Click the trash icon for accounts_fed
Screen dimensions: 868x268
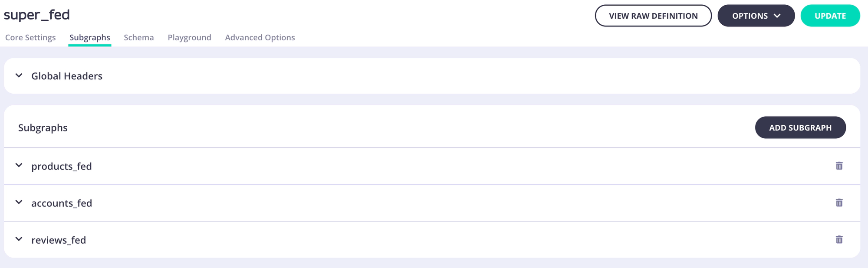pyautogui.click(x=839, y=203)
